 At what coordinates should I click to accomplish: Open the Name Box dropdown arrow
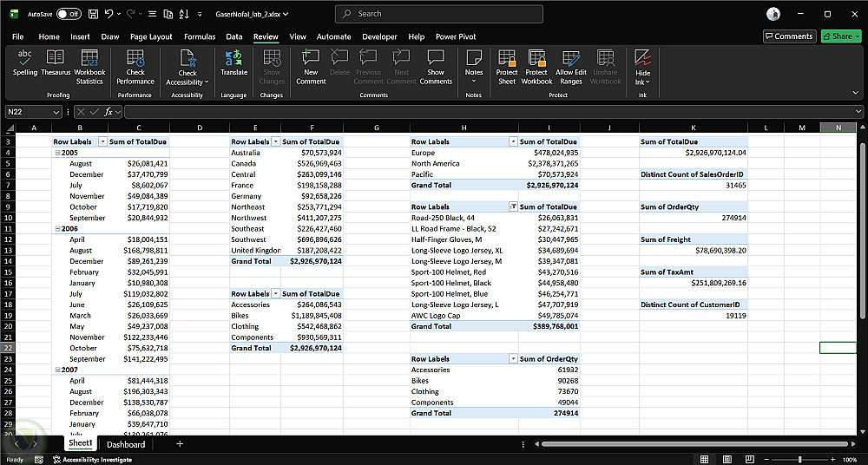click(56, 112)
